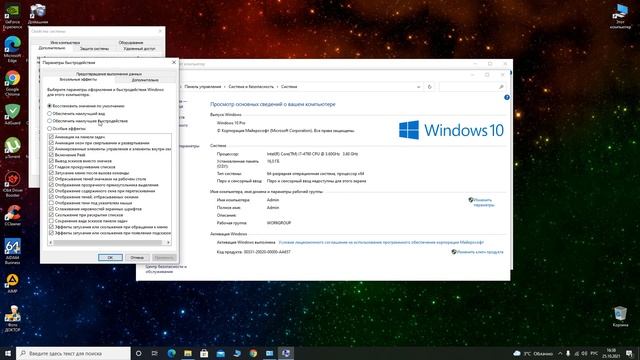Toggle "Затухание меню после вызова команды" checkbox
Image resolution: width=640 pixels, height=360 pixels.
51,173
